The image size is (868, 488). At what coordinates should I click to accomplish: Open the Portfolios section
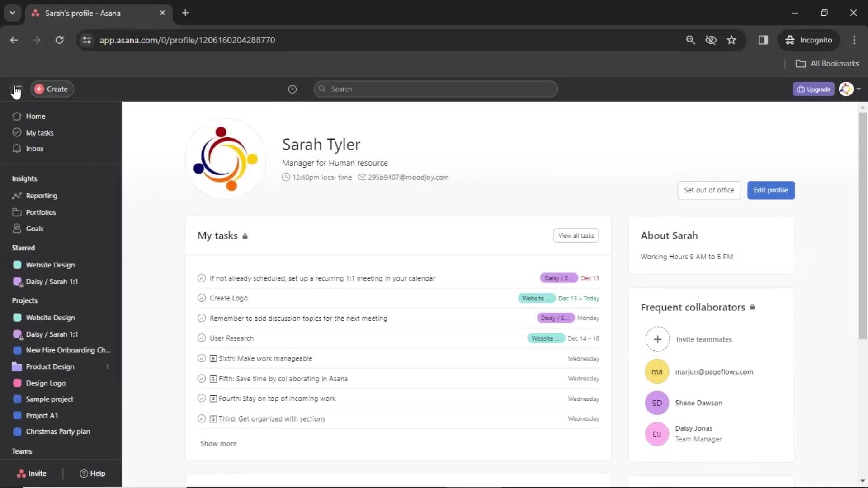pos(41,212)
